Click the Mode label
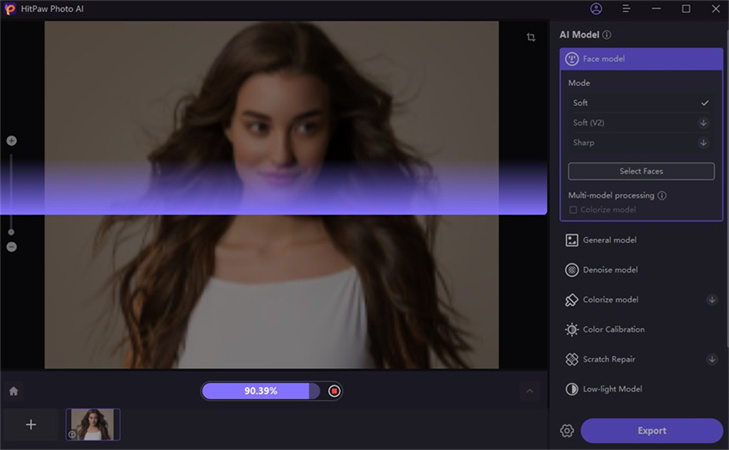Image resolution: width=729 pixels, height=450 pixels. (579, 83)
